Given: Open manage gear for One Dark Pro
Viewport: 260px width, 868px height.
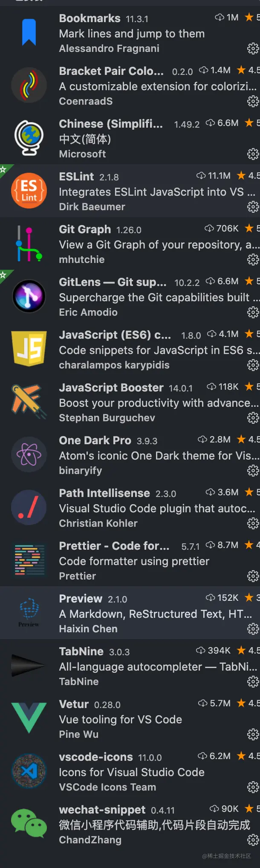Looking at the screenshot, I should point(253,471).
